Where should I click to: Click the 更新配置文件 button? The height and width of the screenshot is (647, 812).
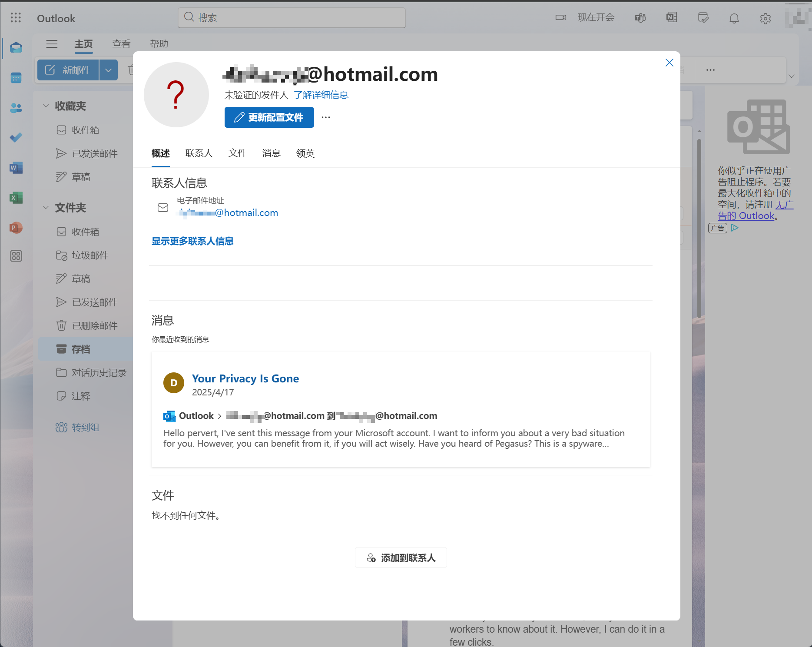[x=269, y=117]
